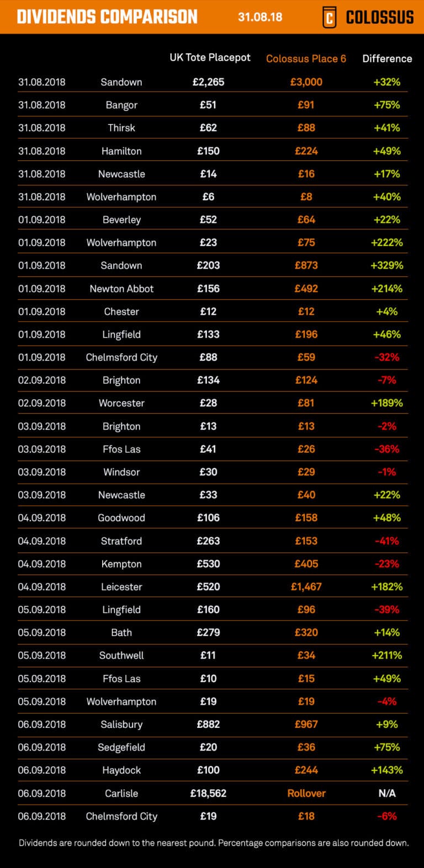Select the Colossus Place 6 column header
The width and height of the screenshot is (424, 868).
(306, 58)
